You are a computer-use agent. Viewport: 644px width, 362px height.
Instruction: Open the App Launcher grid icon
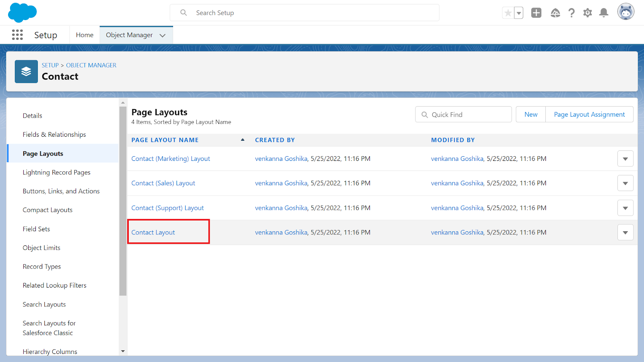coord(17,35)
